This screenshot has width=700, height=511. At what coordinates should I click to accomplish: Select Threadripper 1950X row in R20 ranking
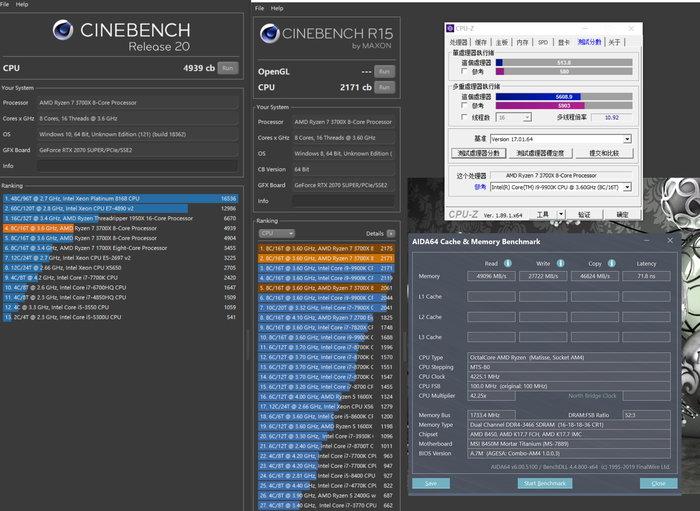tap(120, 218)
